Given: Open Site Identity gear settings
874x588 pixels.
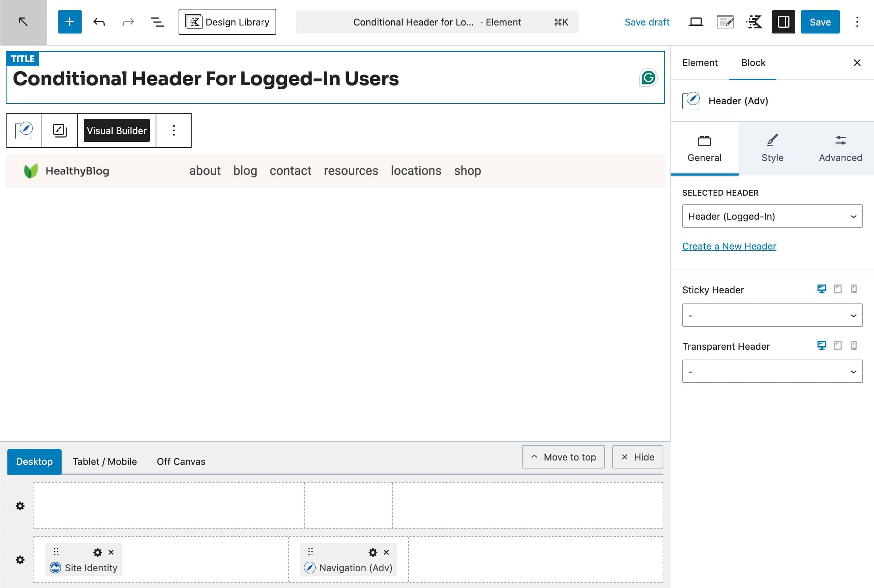Looking at the screenshot, I should (x=98, y=552).
